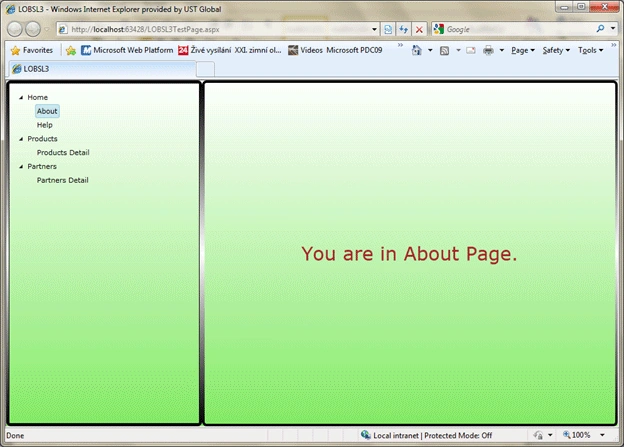Open the Print dropdown arrow
Viewport: 624px width, 447px height.
pyautogui.click(x=501, y=51)
